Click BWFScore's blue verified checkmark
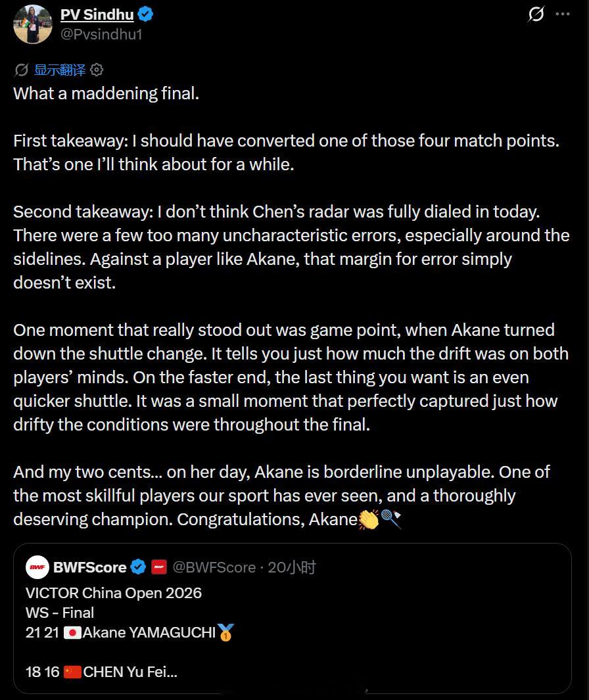Image resolution: width=589 pixels, height=700 pixels. (139, 567)
